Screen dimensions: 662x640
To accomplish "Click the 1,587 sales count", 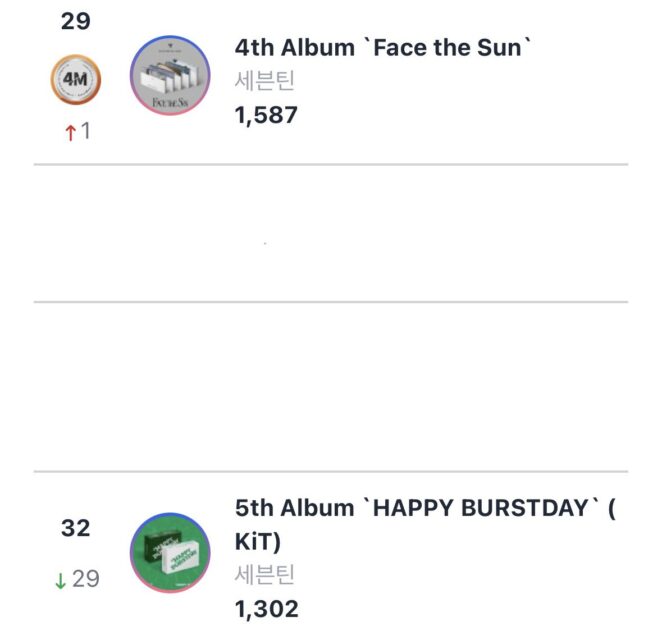I will click(266, 115).
